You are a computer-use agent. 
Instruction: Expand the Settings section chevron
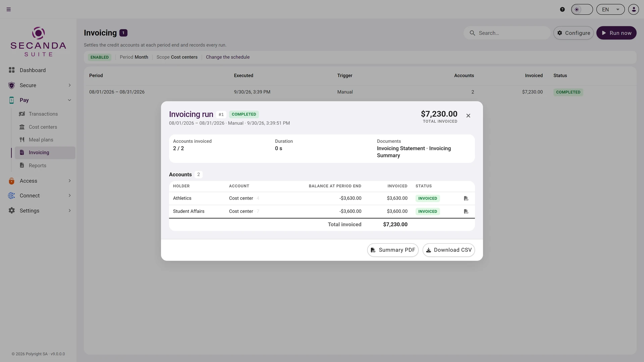pyautogui.click(x=69, y=210)
